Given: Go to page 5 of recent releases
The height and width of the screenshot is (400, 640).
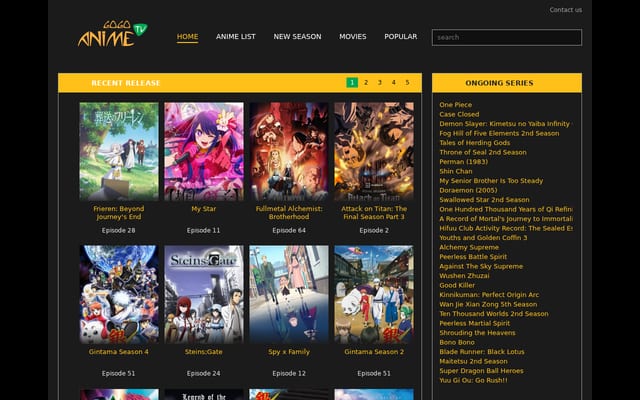Looking at the screenshot, I should coord(407,82).
